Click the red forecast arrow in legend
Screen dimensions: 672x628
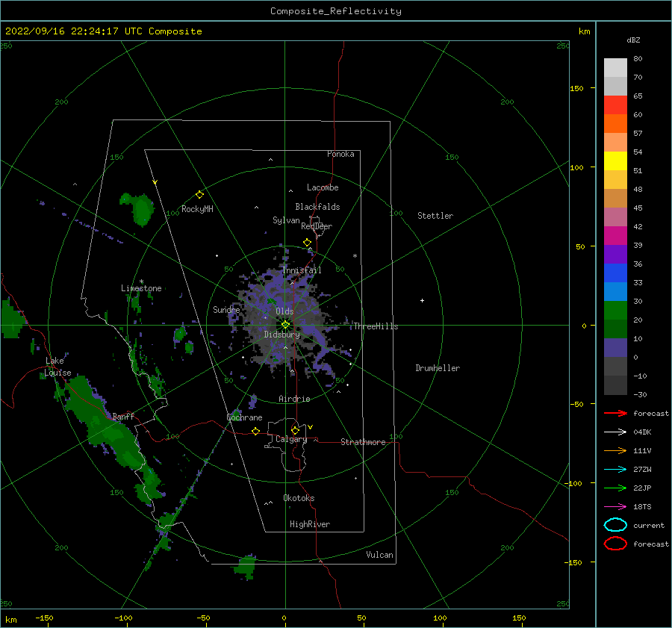tap(615, 413)
